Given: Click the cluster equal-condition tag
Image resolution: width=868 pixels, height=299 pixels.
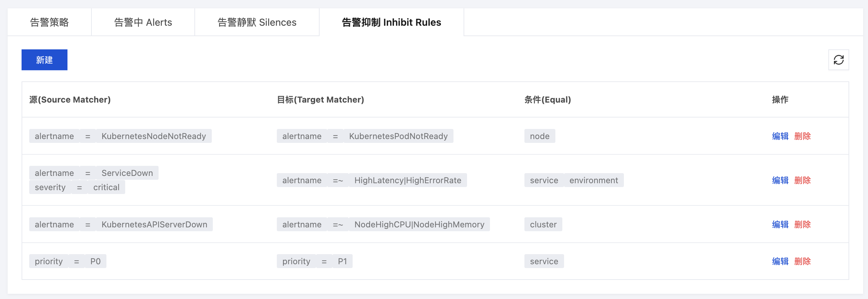Looking at the screenshot, I should click(x=543, y=224).
